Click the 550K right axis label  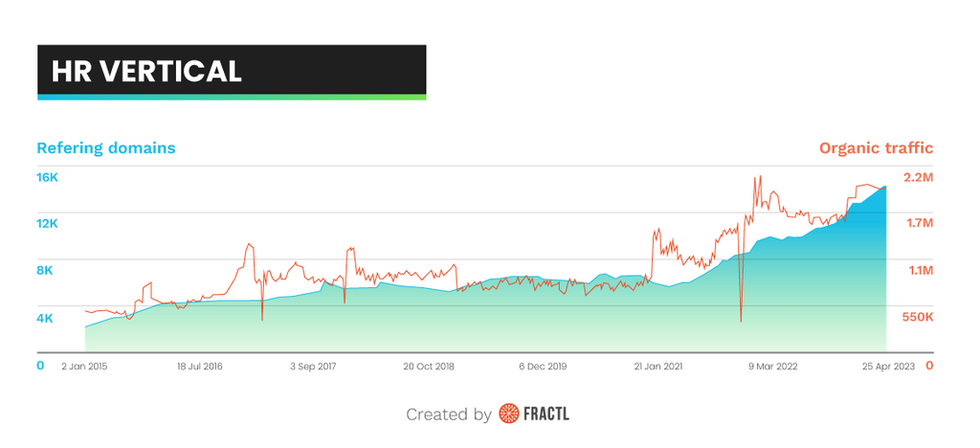[x=917, y=317]
